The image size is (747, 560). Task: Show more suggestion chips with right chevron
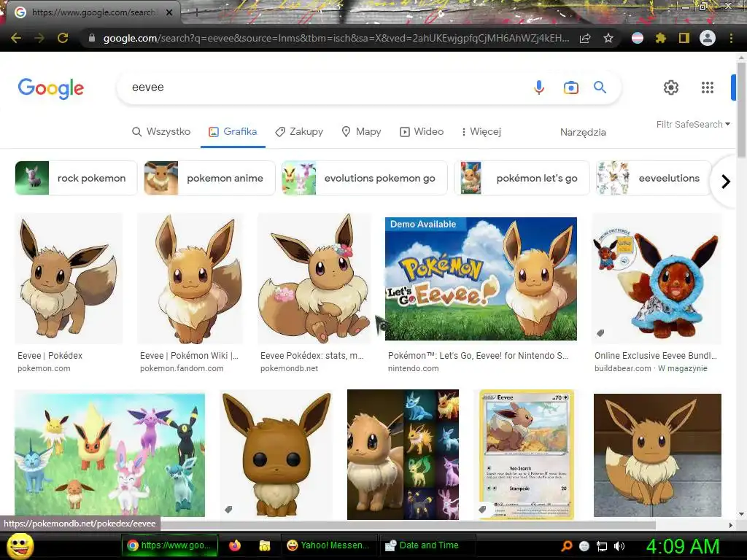click(725, 182)
